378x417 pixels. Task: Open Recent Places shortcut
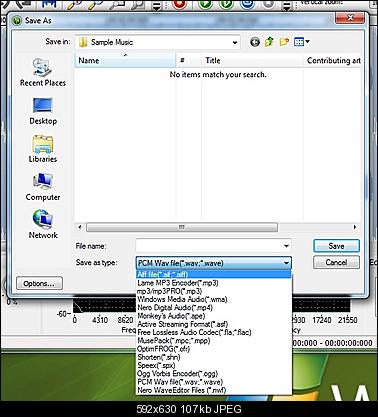43,72
